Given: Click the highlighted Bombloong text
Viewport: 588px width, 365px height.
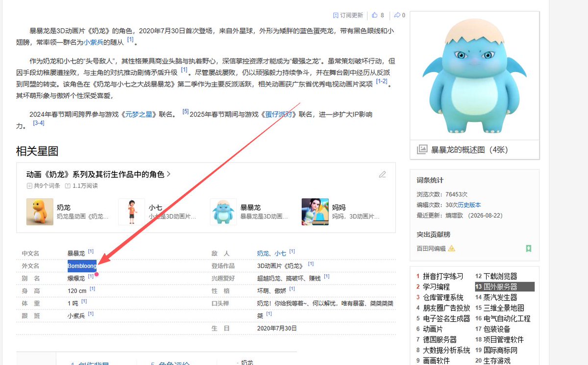Looking at the screenshot, I should pyautogui.click(x=82, y=266).
